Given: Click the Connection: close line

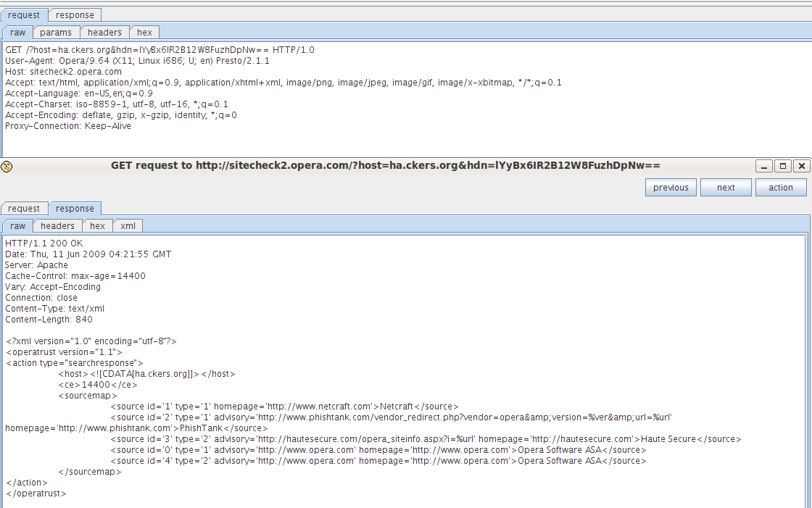Looking at the screenshot, I should click(41, 297).
